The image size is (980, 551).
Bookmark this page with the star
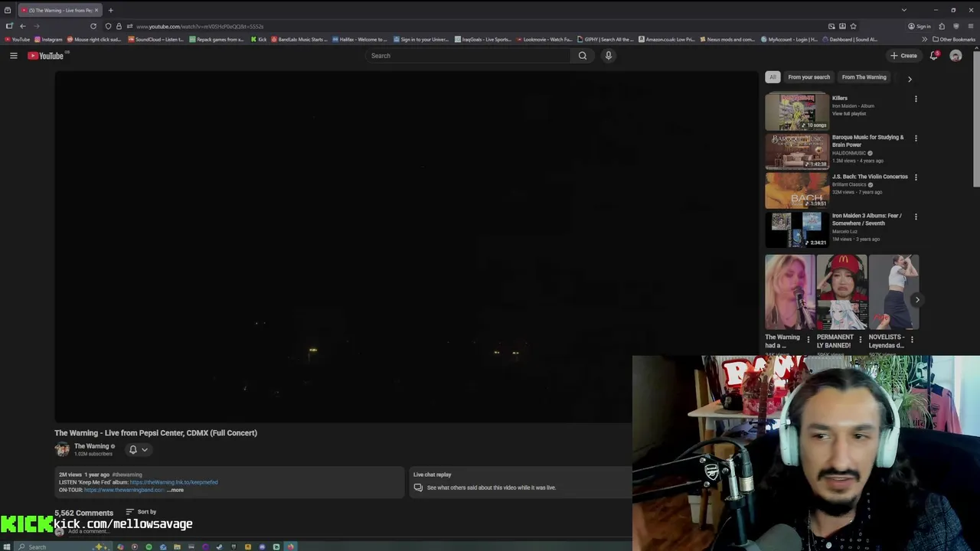(853, 26)
